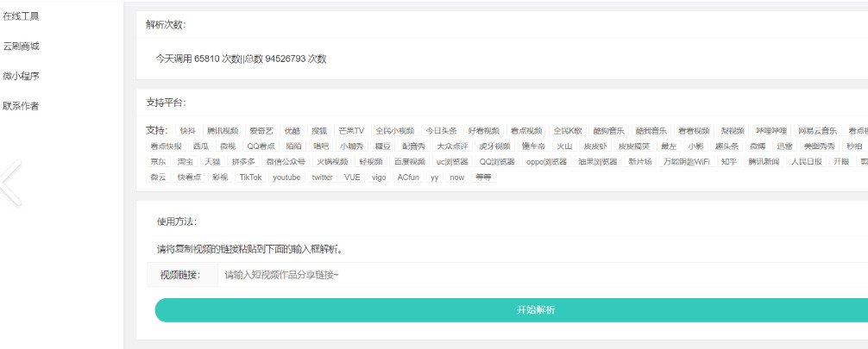868x349 pixels.
Task: Select the vigo platform tag
Action: [x=379, y=177]
